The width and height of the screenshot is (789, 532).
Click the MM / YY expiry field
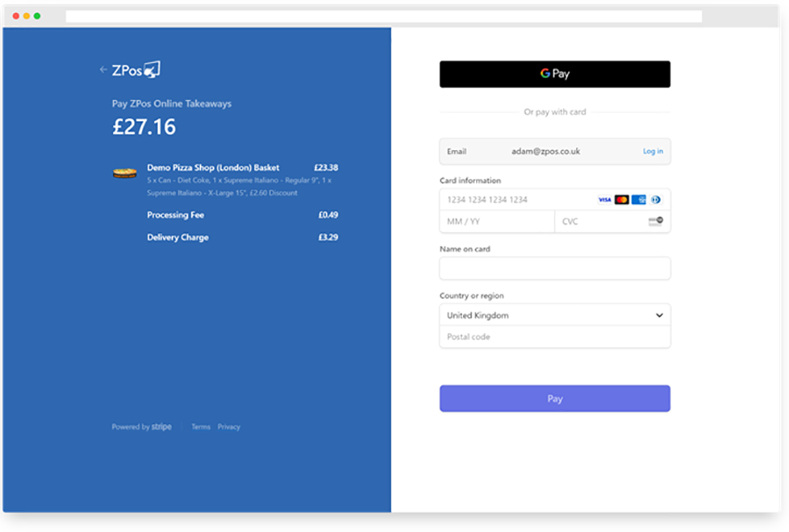tap(496, 222)
